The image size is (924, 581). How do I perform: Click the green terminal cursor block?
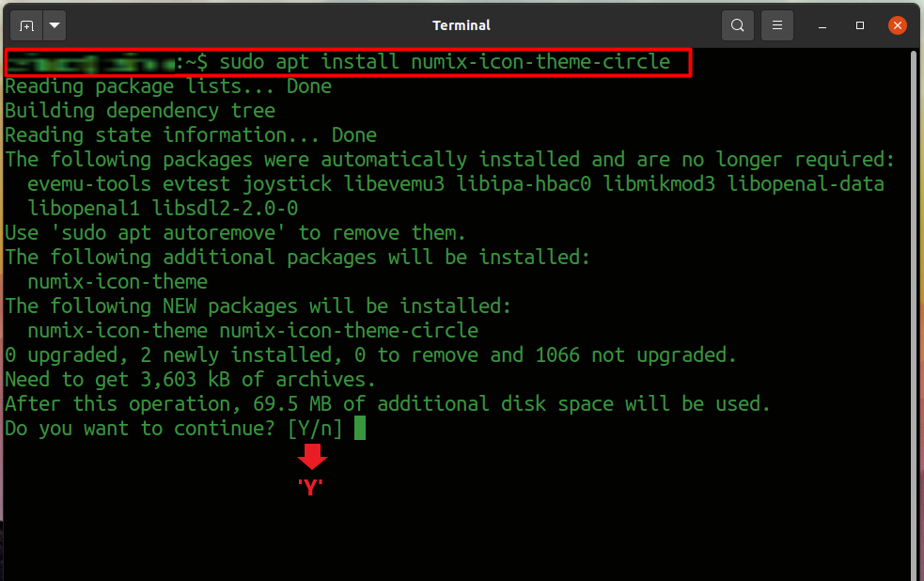pyautogui.click(x=360, y=429)
